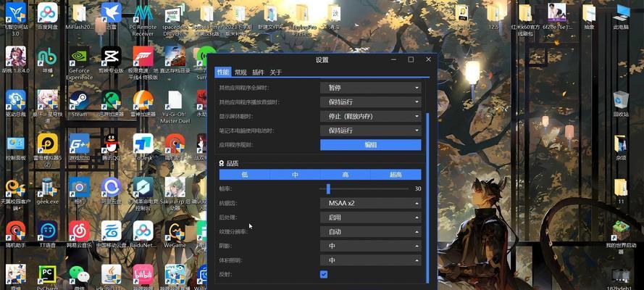Viewport: 644px width, 290px height.
Task: Switch to the 常规 tab
Action: pos(241,72)
